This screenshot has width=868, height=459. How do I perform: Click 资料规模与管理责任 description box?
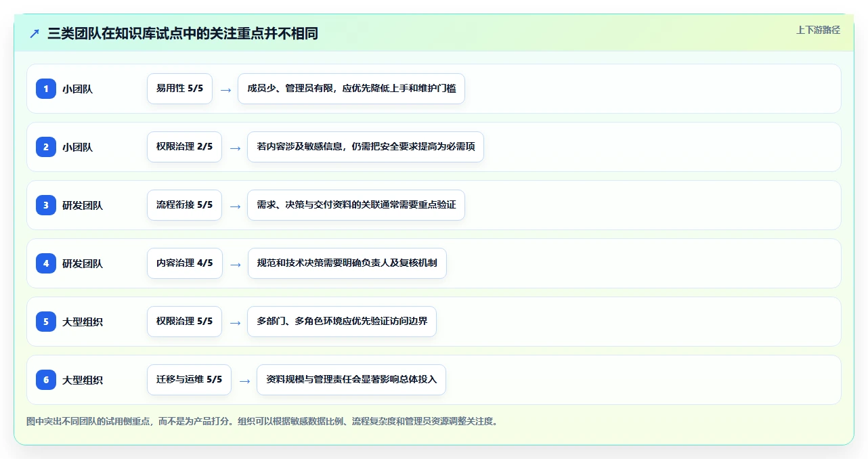pyautogui.click(x=351, y=380)
